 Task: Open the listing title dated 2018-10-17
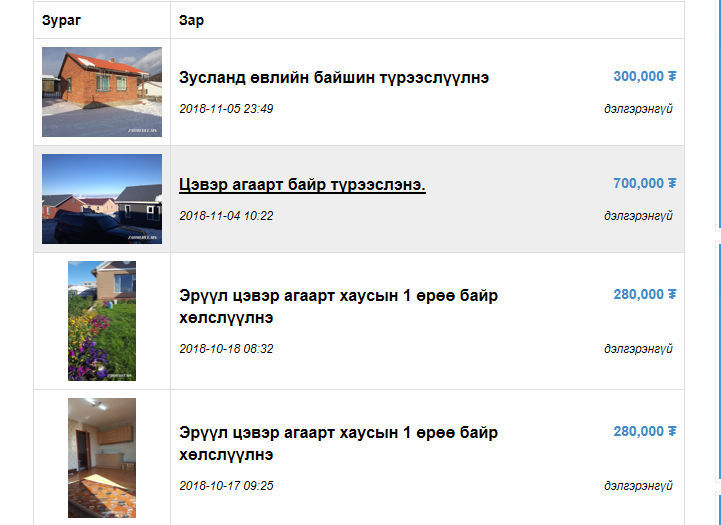338,444
